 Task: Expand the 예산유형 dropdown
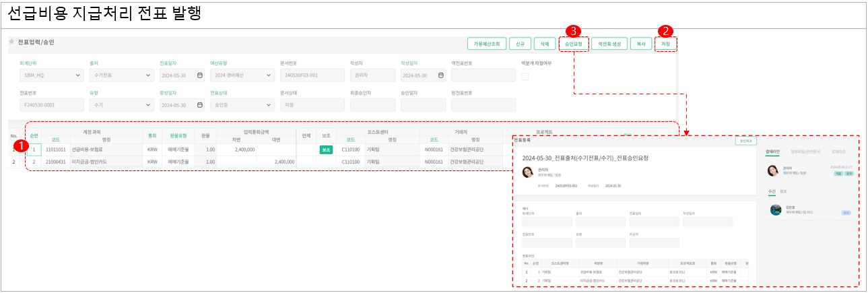pyautogui.click(x=269, y=75)
